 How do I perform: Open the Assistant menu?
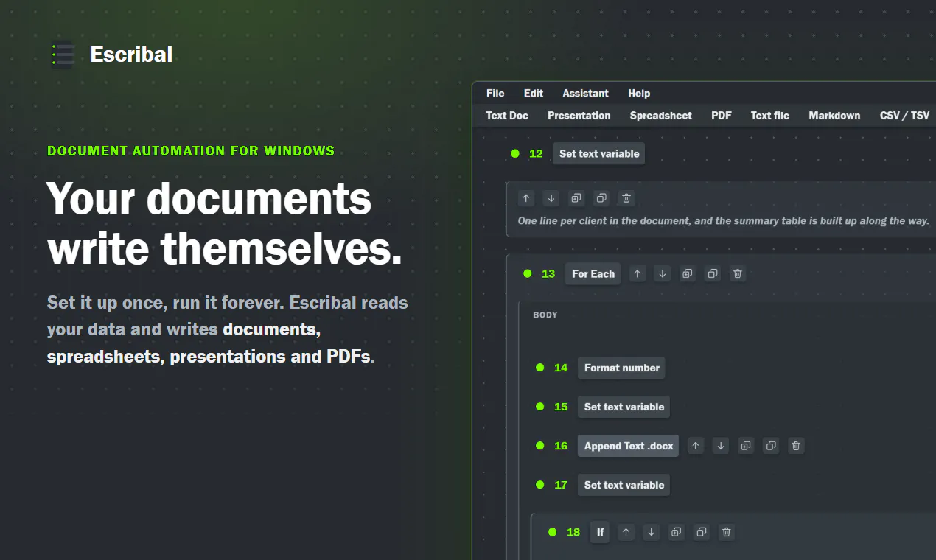585,94
